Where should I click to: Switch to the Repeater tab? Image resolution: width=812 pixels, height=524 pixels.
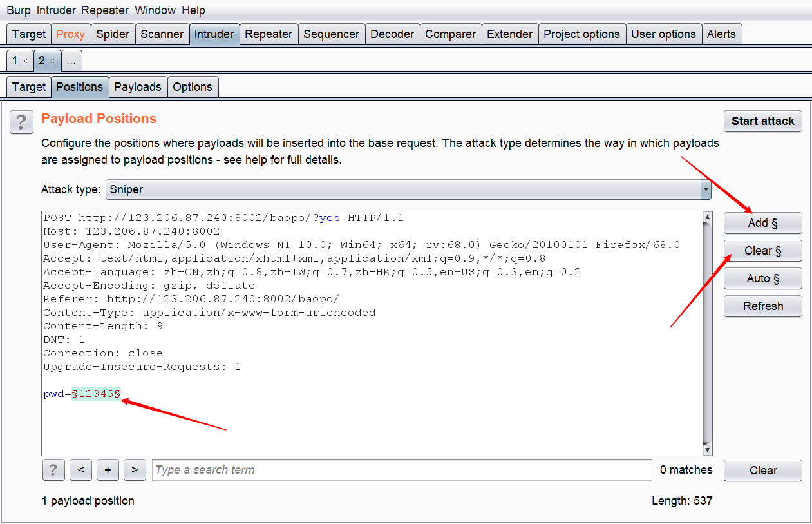pyautogui.click(x=269, y=34)
